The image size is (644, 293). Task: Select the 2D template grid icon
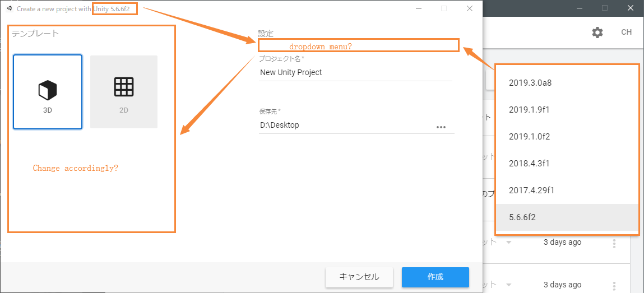point(124,87)
